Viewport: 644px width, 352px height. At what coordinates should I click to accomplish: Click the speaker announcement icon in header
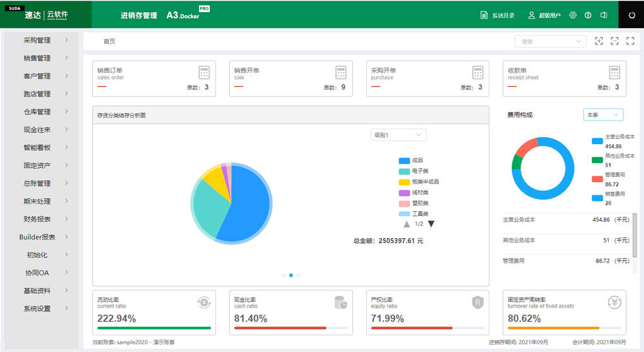point(604,15)
